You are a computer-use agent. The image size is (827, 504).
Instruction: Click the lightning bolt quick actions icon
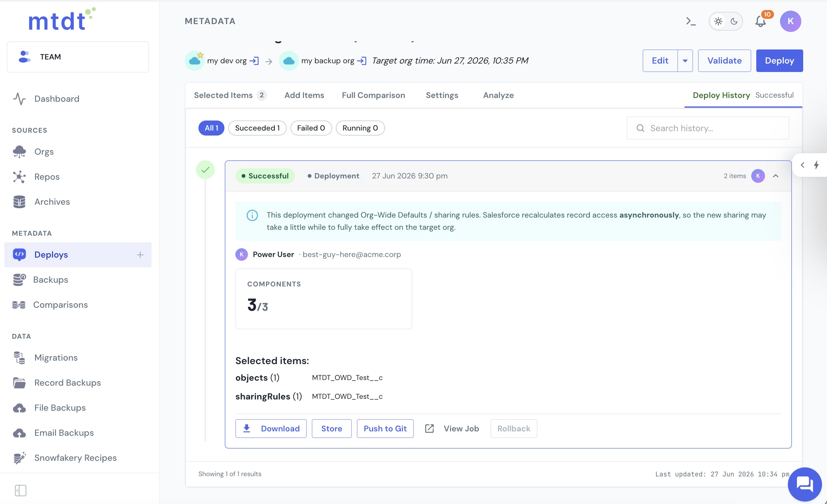click(x=816, y=165)
